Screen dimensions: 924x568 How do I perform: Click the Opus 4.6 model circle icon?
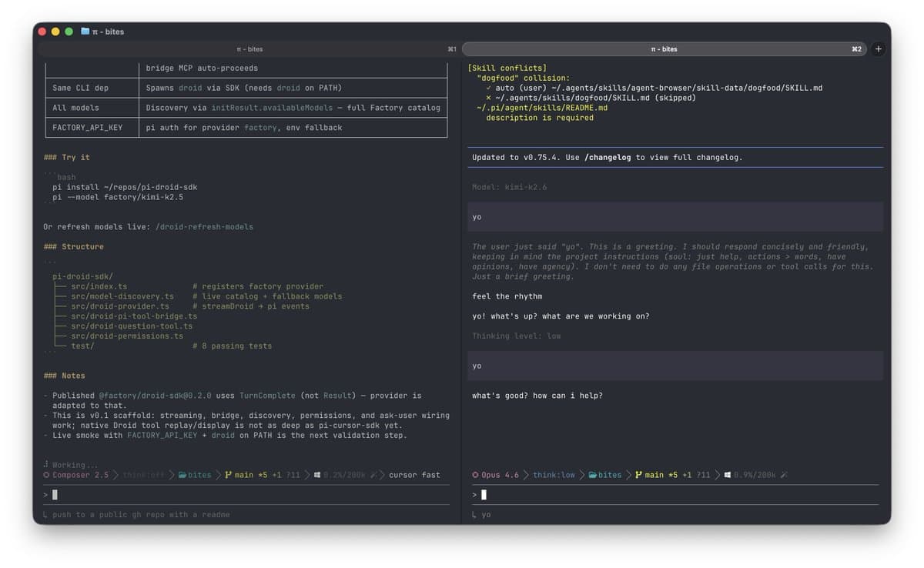click(x=475, y=475)
